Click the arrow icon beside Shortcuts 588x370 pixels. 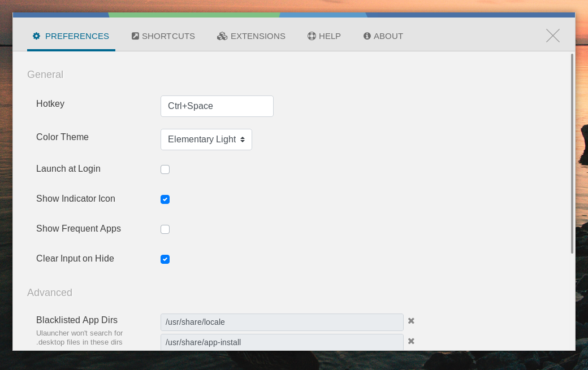pyautogui.click(x=135, y=36)
